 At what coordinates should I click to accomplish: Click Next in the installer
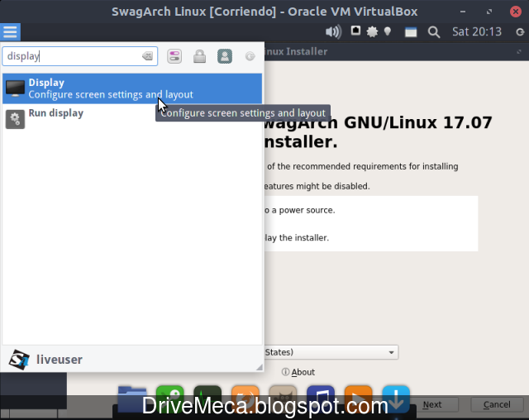point(432,404)
